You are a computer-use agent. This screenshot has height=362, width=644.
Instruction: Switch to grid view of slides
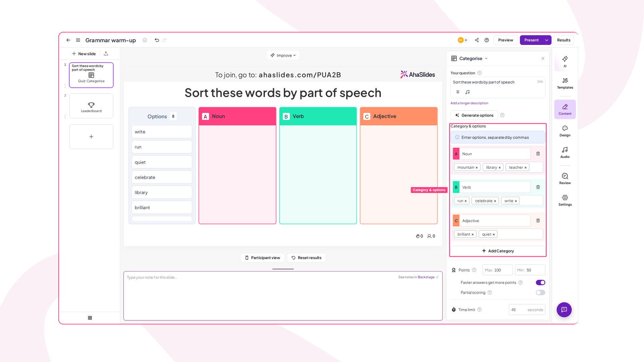point(90,318)
